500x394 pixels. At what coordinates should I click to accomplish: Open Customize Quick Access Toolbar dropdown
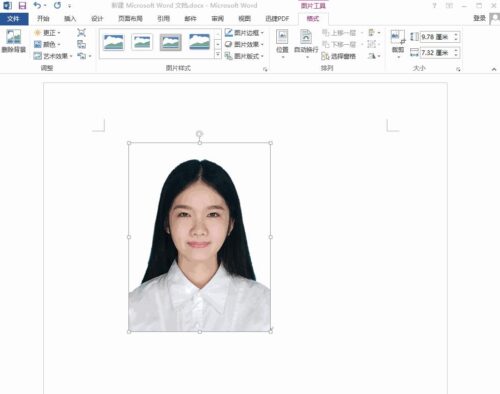(x=69, y=6)
